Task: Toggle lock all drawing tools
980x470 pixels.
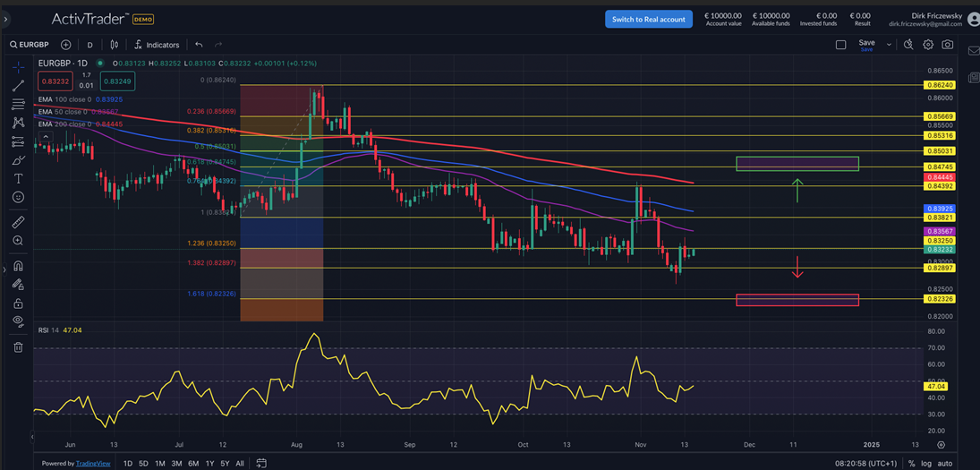Action: [x=18, y=303]
